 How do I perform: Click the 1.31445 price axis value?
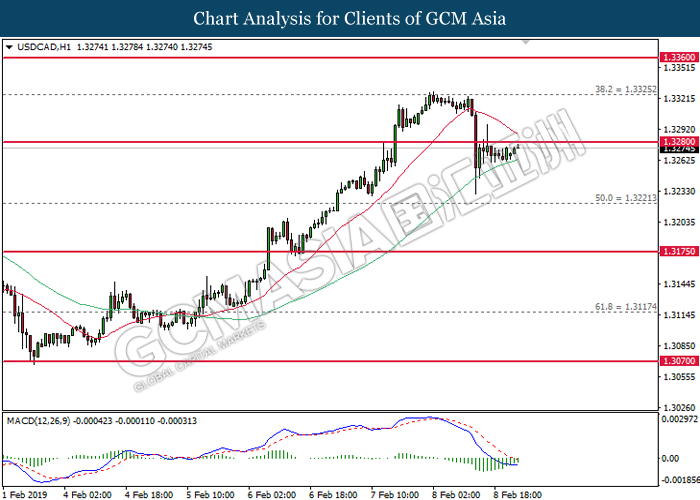[x=679, y=284]
